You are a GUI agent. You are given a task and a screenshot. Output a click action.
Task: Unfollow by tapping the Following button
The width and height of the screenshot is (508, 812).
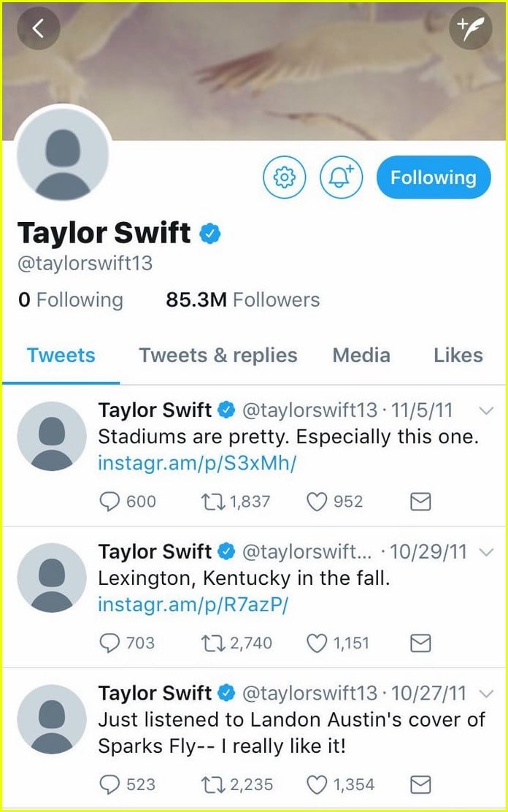(434, 177)
